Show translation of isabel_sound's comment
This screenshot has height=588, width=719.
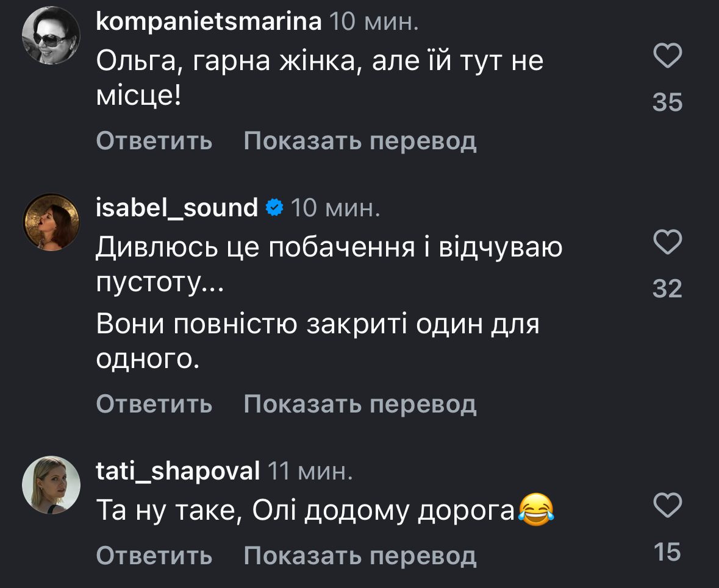(x=360, y=403)
